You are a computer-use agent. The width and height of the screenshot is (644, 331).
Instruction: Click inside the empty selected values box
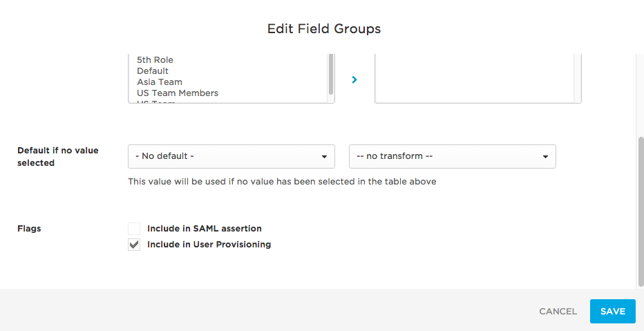tap(478, 78)
